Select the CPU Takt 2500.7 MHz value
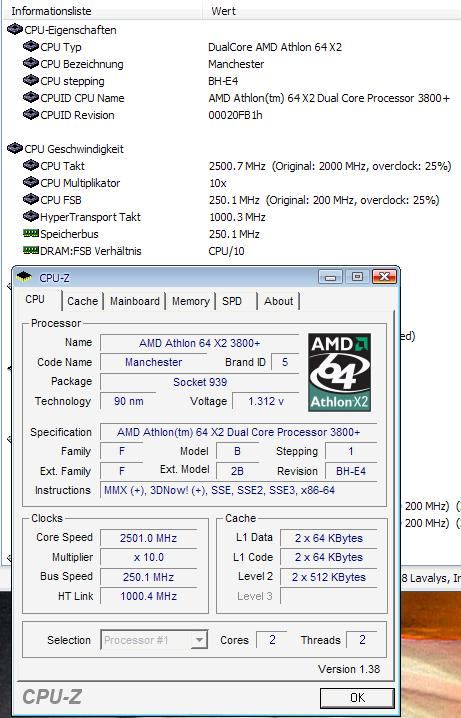 [x=330, y=166]
